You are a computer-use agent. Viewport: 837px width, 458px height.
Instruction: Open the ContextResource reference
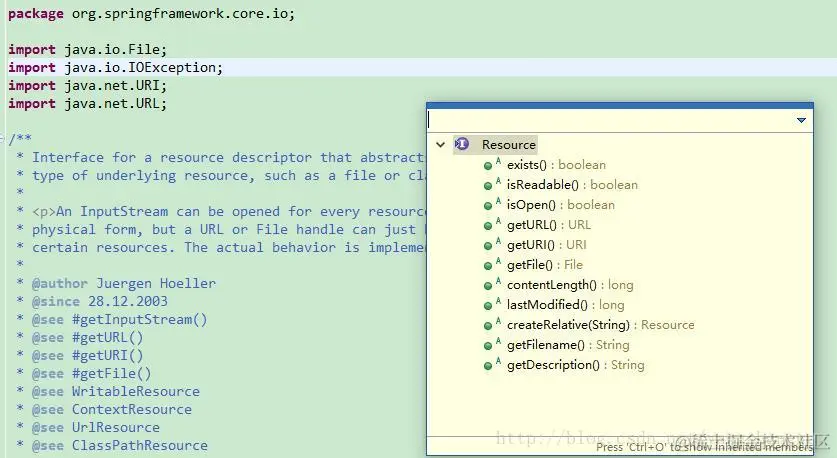[131, 409]
